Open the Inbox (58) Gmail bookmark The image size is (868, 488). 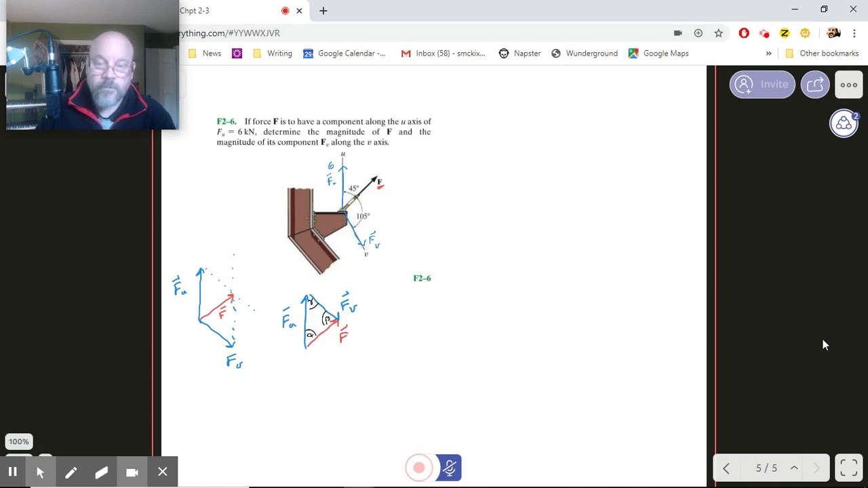443,54
